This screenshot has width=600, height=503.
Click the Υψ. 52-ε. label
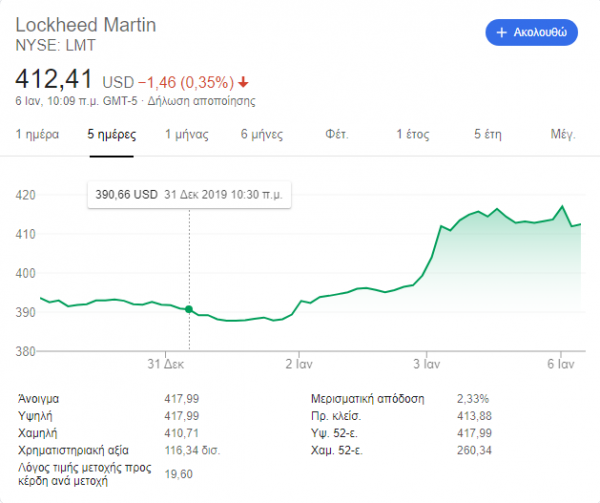(334, 433)
